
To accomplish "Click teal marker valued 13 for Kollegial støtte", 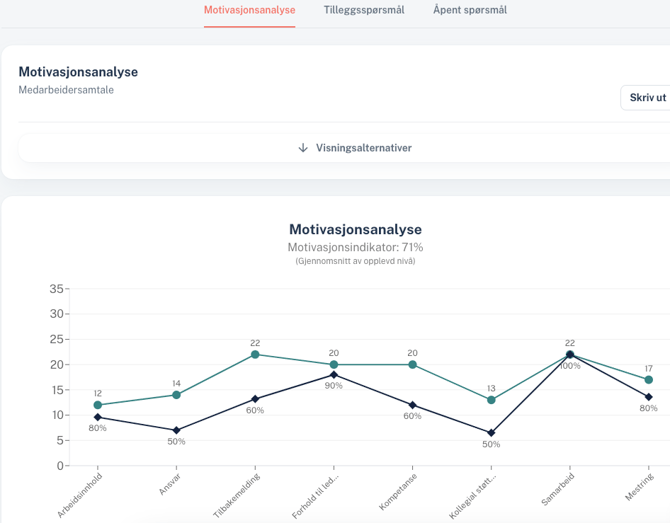I will coord(491,400).
